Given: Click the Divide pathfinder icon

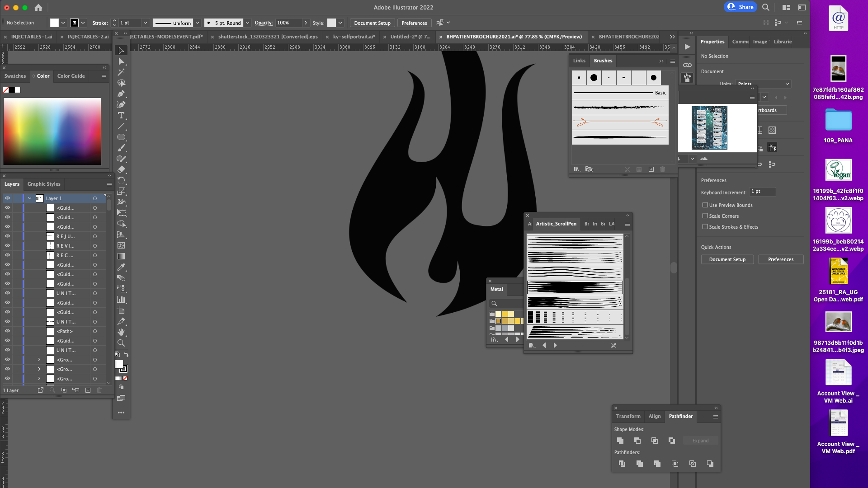Looking at the screenshot, I should [622, 464].
